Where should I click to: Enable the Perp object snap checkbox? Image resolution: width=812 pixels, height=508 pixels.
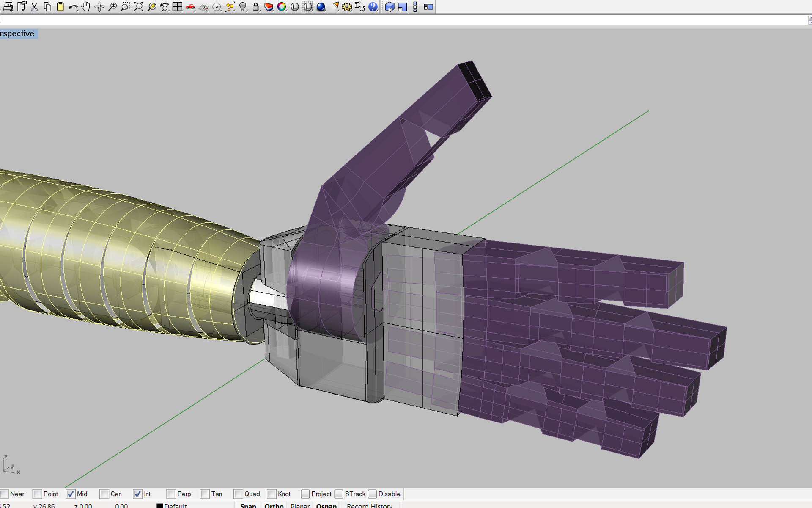171,494
